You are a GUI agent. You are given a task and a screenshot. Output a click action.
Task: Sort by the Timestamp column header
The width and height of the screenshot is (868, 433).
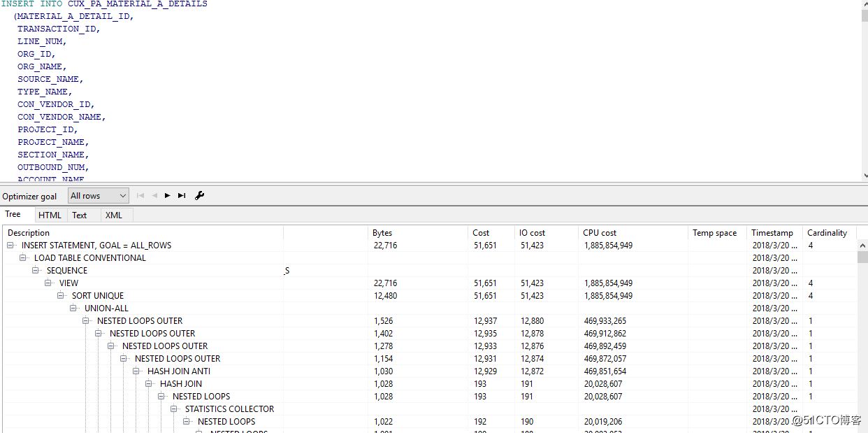click(774, 233)
